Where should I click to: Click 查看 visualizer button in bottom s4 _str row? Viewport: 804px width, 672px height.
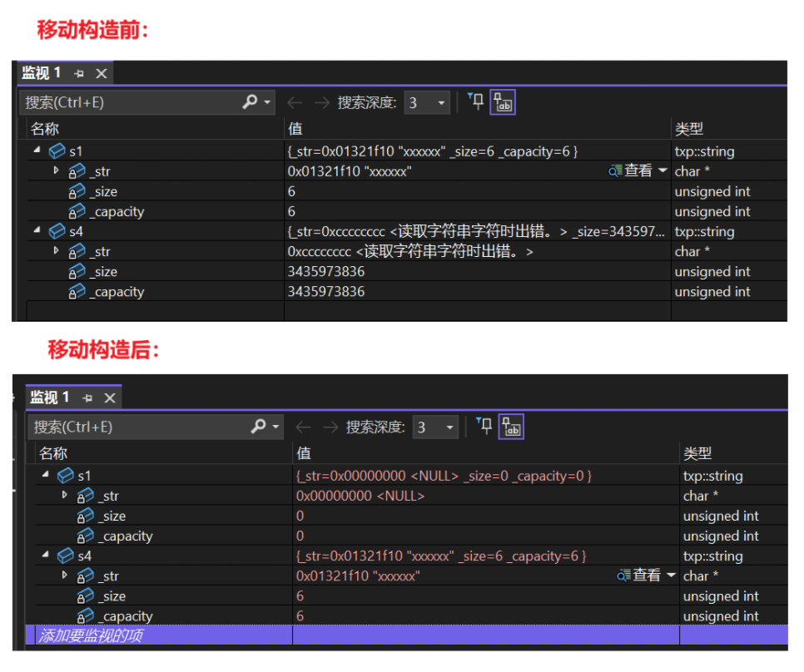[x=639, y=576]
